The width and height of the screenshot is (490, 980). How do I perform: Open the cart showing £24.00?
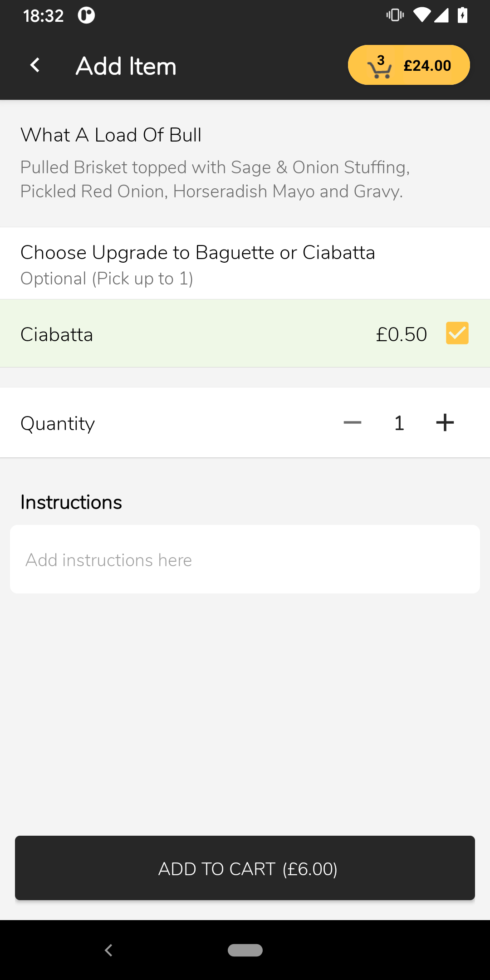tap(409, 65)
